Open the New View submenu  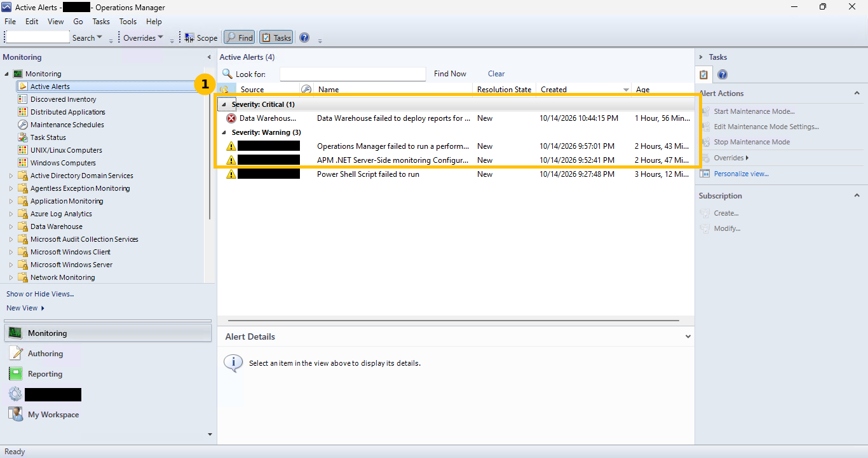pyautogui.click(x=25, y=308)
